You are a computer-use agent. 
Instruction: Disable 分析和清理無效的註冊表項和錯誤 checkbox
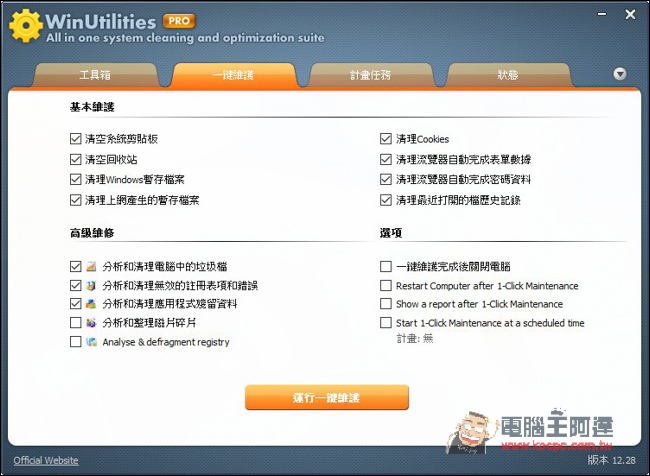[75, 285]
